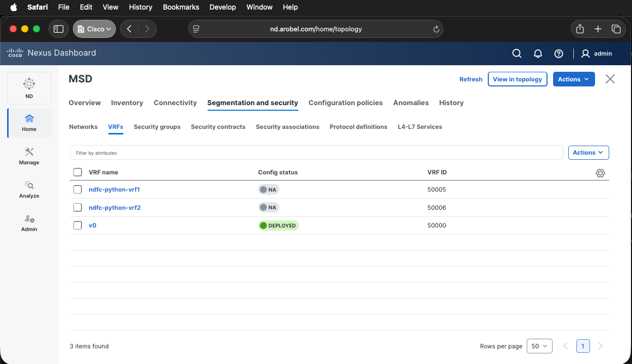
Task: Switch to the Security groups tab
Action: coord(157,127)
